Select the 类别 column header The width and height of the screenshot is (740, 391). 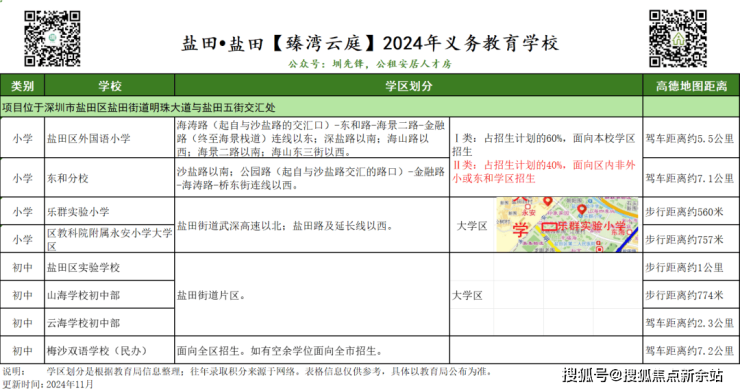[x=23, y=85]
